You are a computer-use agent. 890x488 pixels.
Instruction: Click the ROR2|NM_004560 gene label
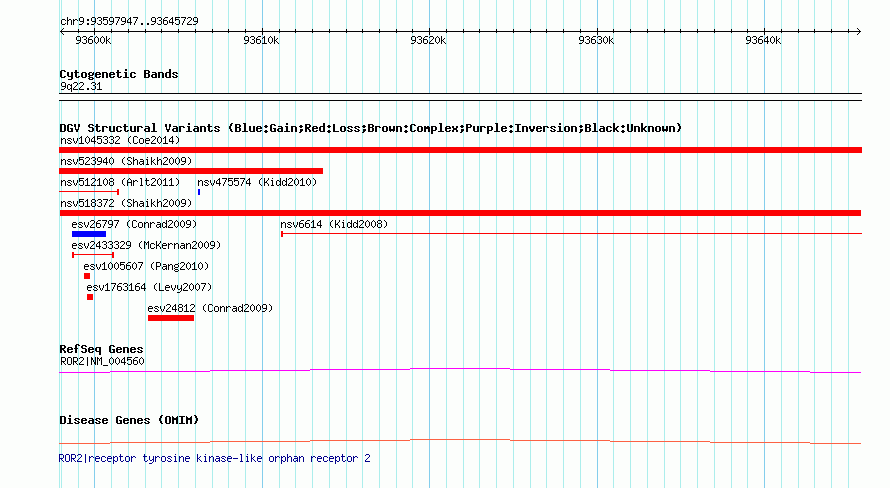click(x=102, y=361)
